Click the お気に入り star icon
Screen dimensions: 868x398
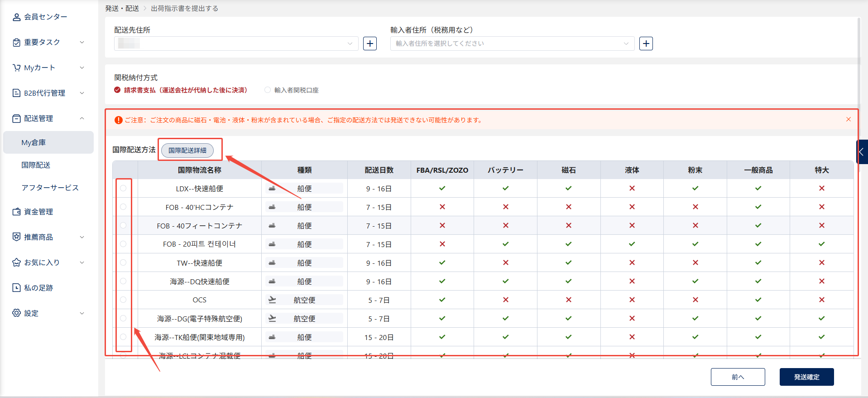point(17,262)
